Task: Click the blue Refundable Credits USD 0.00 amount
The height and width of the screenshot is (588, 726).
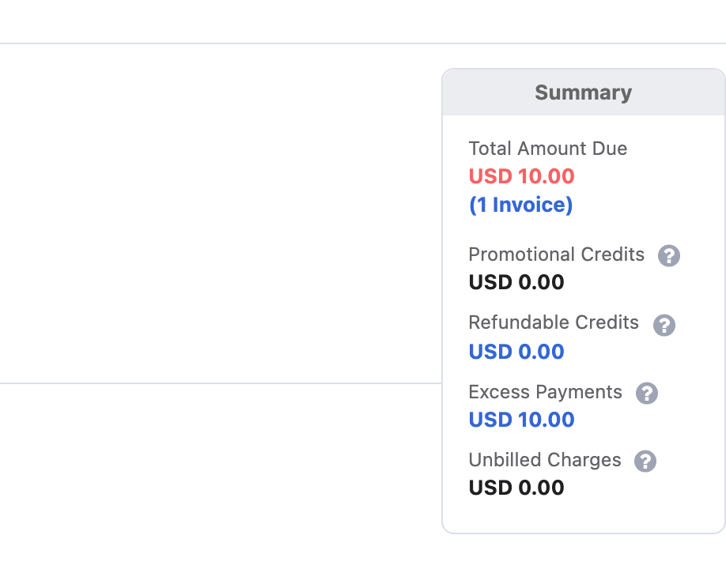Action: 516,352
